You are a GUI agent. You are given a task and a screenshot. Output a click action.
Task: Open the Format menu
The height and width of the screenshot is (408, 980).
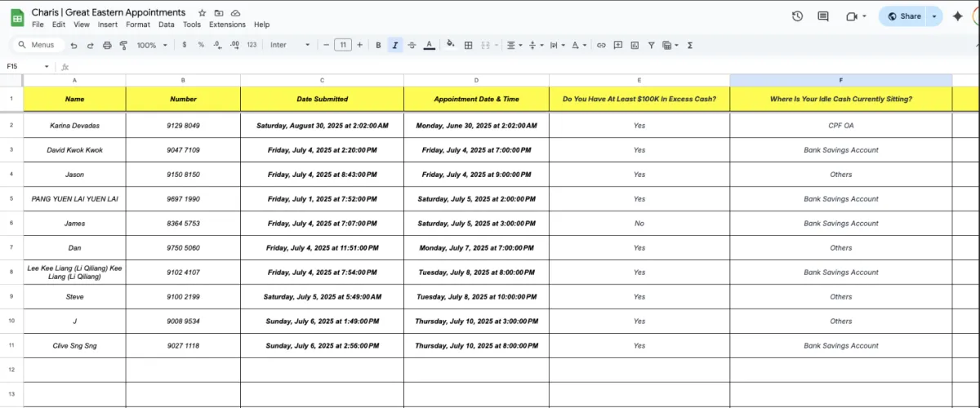coord(138,24)
